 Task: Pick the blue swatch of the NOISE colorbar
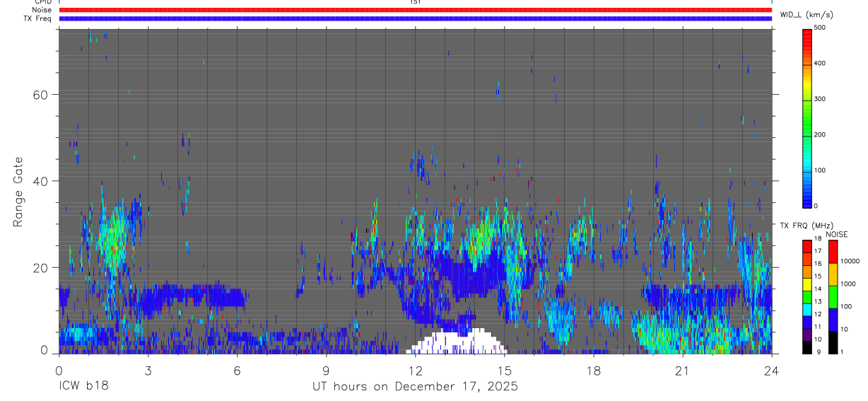pos(833,320)
